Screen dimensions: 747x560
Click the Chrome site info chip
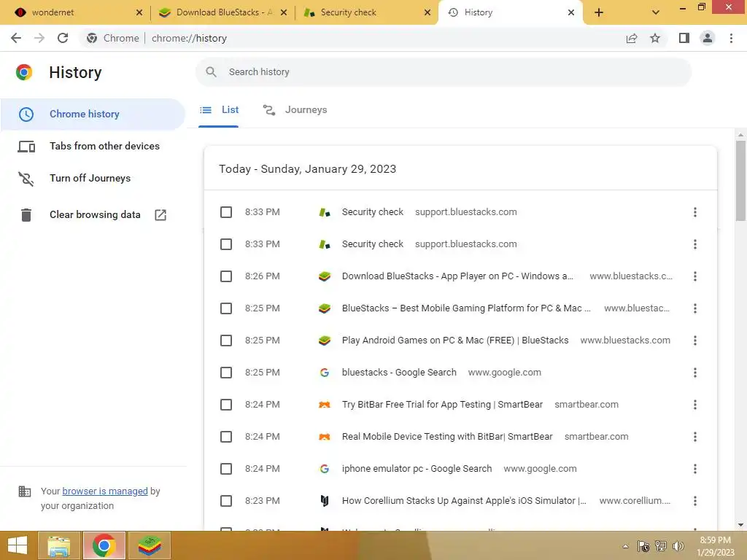[x=113, y=38]
